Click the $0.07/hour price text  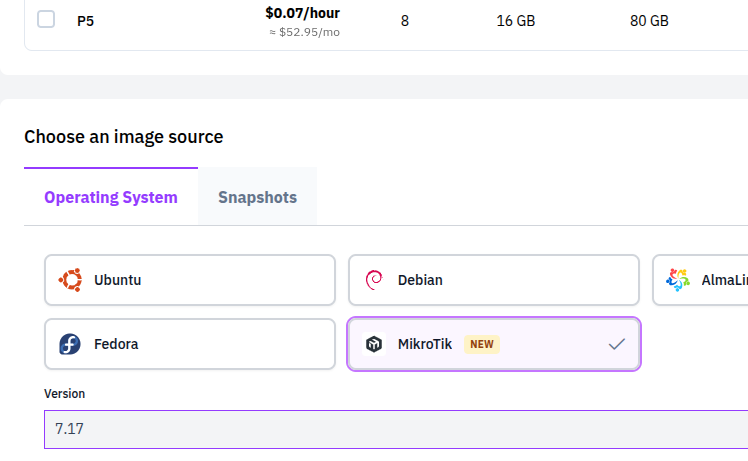pos(302,13)
